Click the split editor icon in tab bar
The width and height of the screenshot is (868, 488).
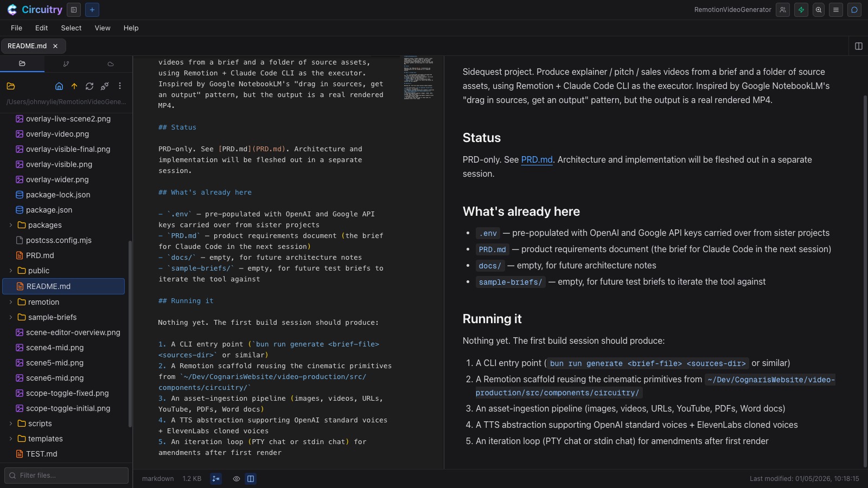(859, 46)
